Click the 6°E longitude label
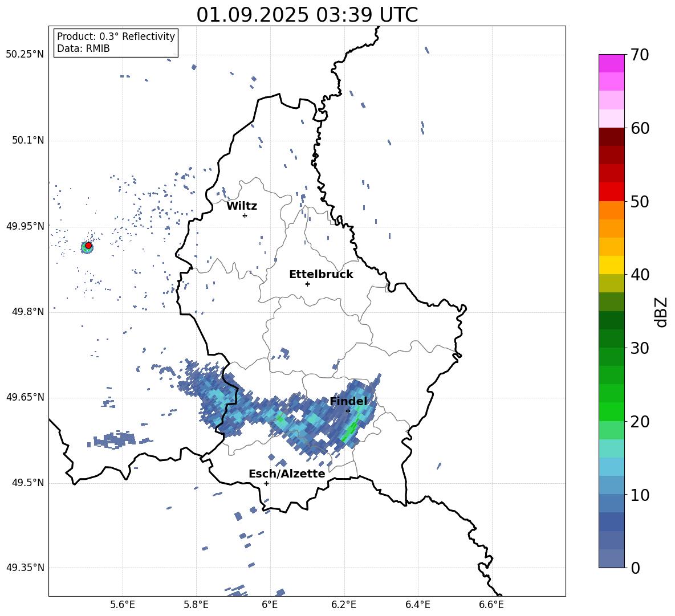The height and width of the screenshot is (616, 675). pyautogui.click(x=270, y=605)
